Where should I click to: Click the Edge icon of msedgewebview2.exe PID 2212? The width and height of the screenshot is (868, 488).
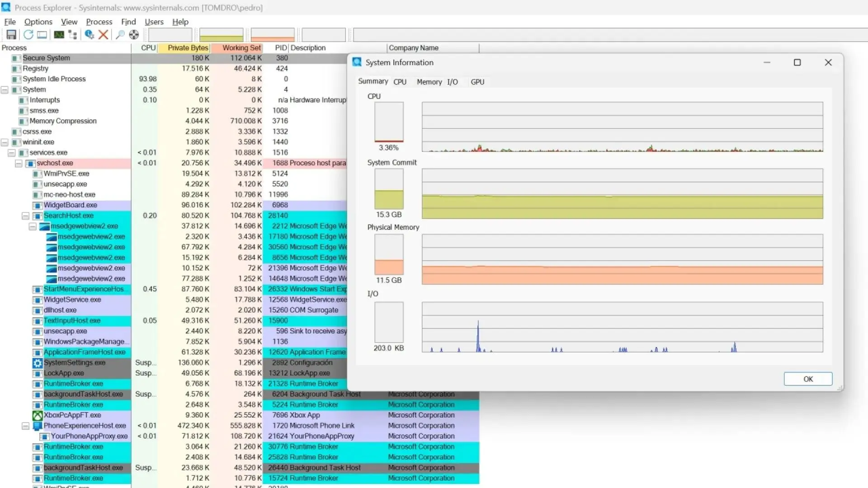click(x=45, y=226)
